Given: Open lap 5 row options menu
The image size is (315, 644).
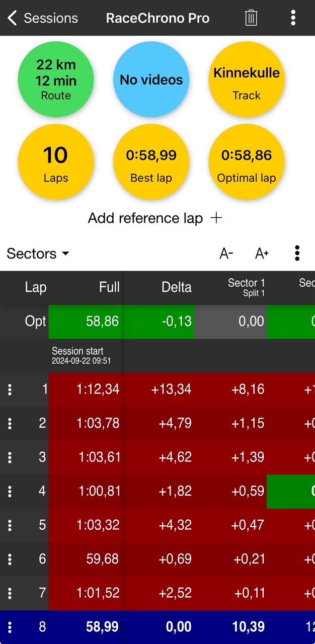Looking at the screenshot, I should 10,525.
